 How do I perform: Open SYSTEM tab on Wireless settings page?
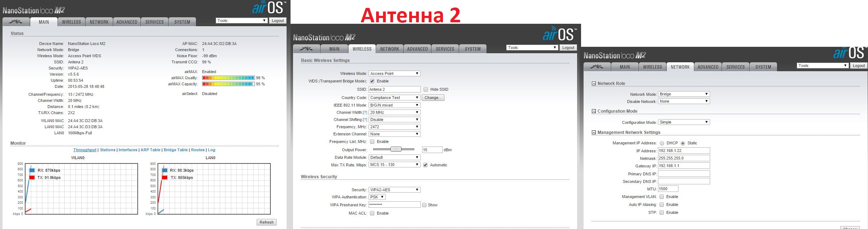(x=473, y=49)
